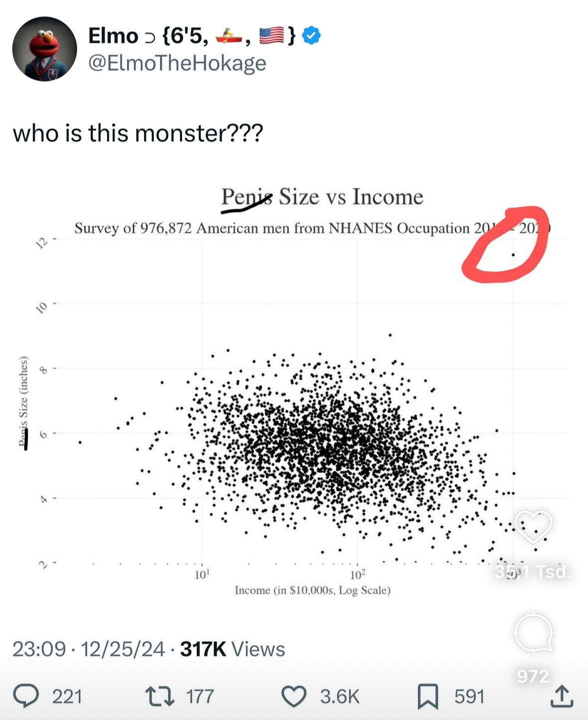588x720 pixels.
Task: Click the 23:09 · 12/25/24 timestamp
Action: point(88,649)
